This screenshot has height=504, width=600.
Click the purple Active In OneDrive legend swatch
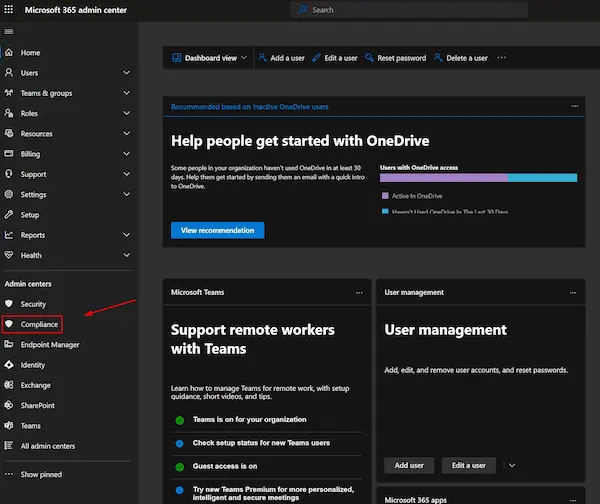point(385,196)
